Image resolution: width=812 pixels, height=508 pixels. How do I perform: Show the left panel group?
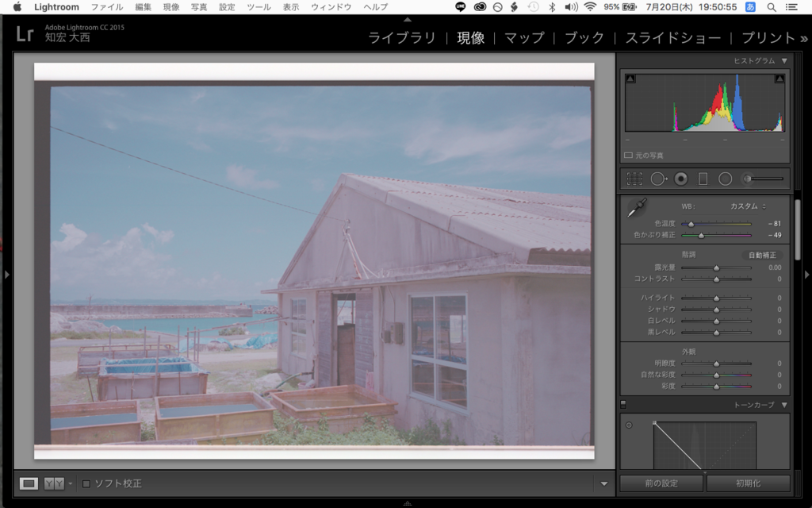point(6,274)
